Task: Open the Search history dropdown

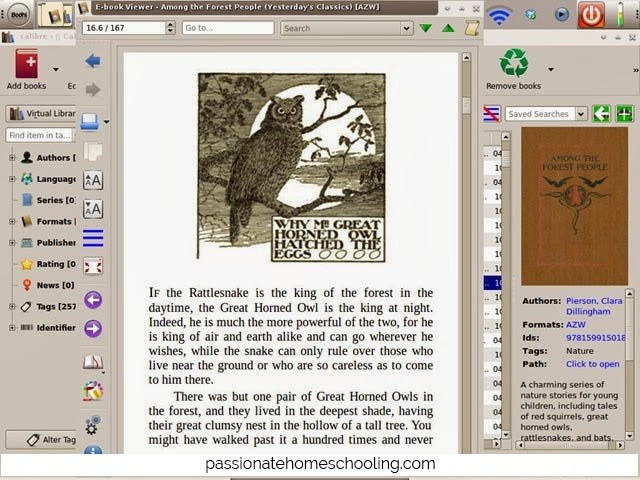Action: [407, 28]
